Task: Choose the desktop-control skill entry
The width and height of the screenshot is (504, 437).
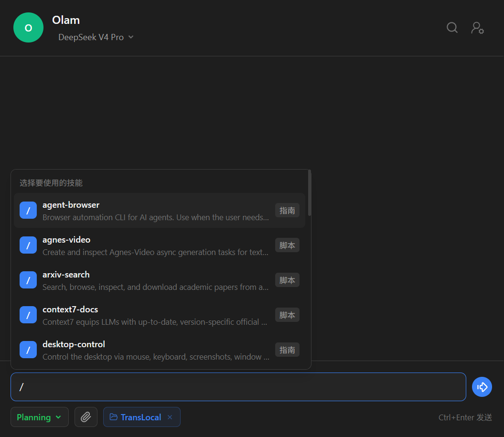Action: point(160,350)
